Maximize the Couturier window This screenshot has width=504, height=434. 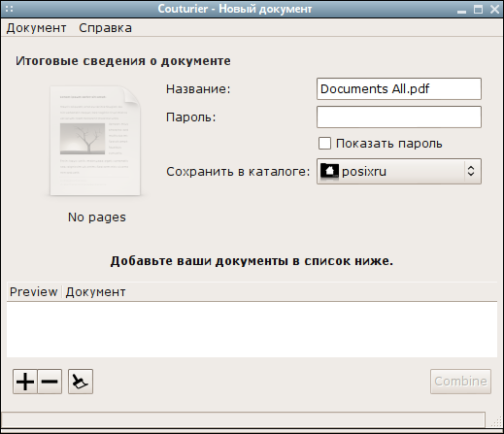click(x=478, y=9)
